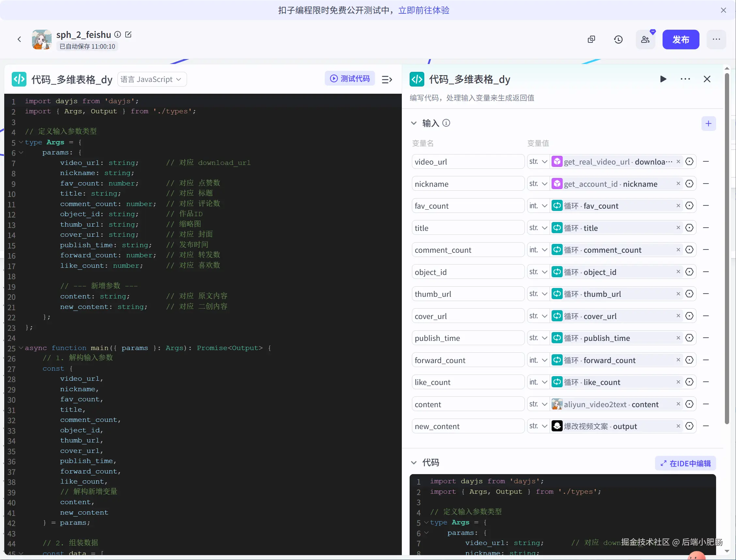
Task: Click the 发布 publish button
Action: coord(681,39)
